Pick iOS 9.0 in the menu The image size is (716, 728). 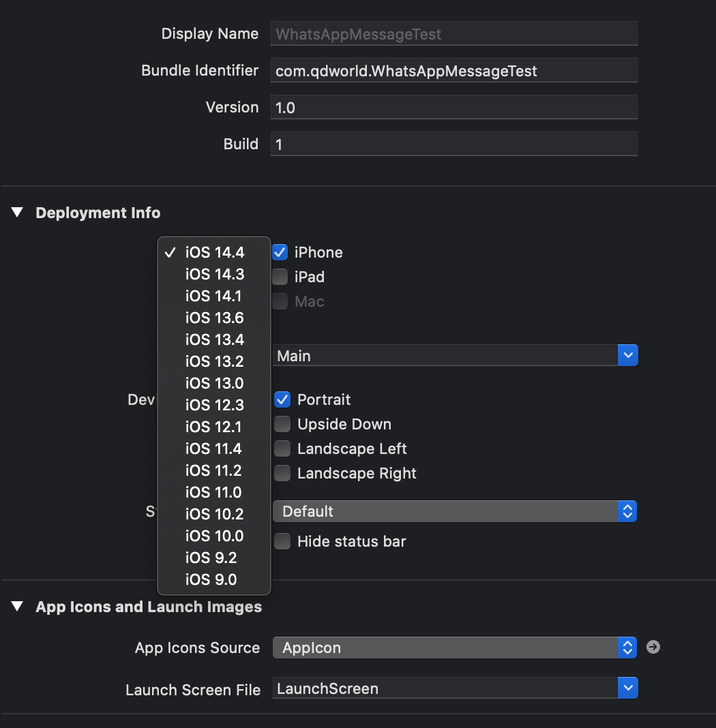211,579
